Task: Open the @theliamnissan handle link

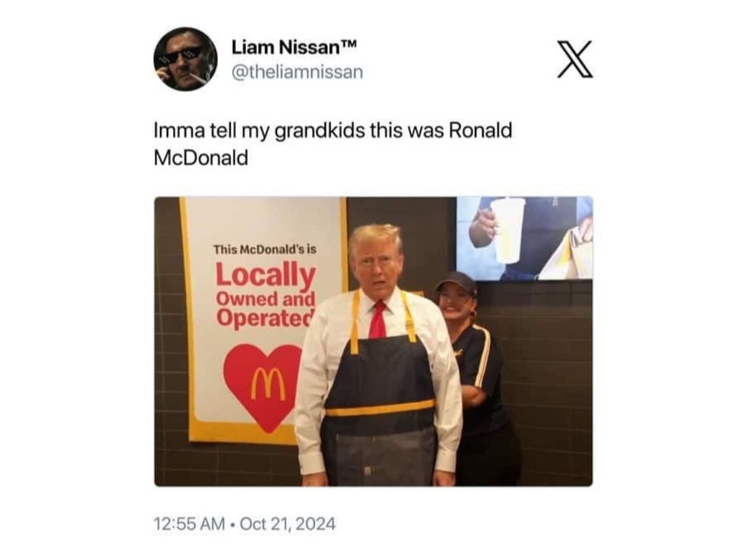Action: click(x=297, y=72)
